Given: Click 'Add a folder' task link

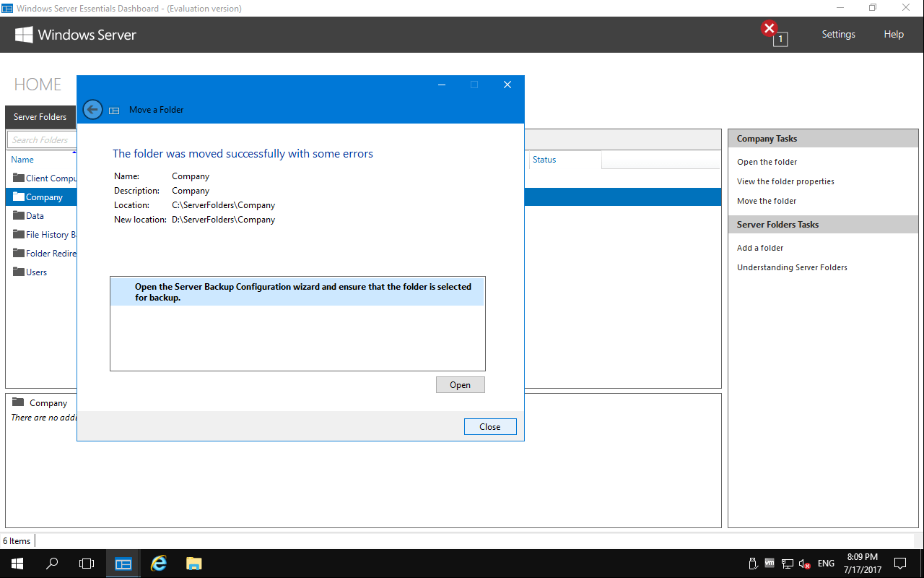Looking at the screenshot, I should tap(760, 248).
